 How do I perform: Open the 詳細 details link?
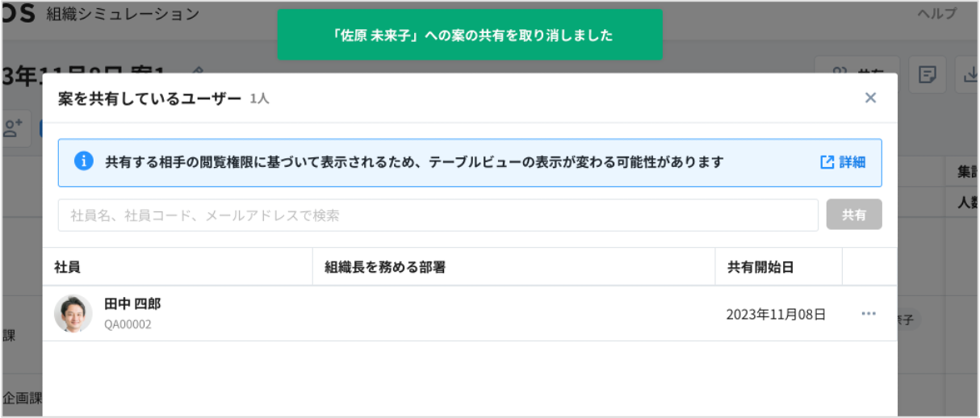pos(843,162)
